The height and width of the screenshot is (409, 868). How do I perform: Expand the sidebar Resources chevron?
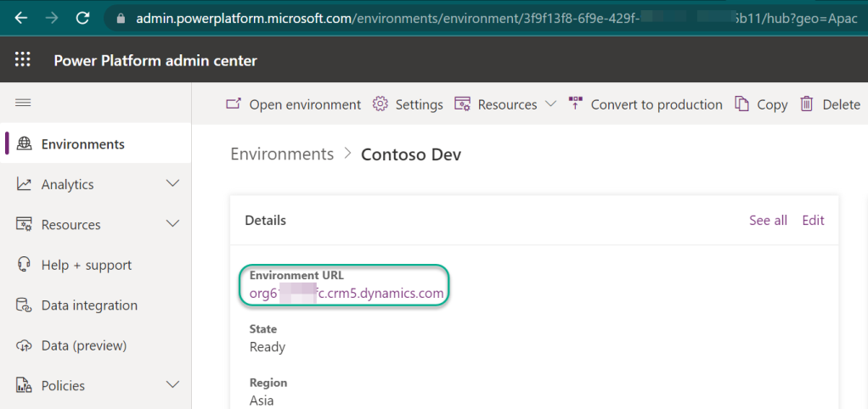click(x=172, y=224)
